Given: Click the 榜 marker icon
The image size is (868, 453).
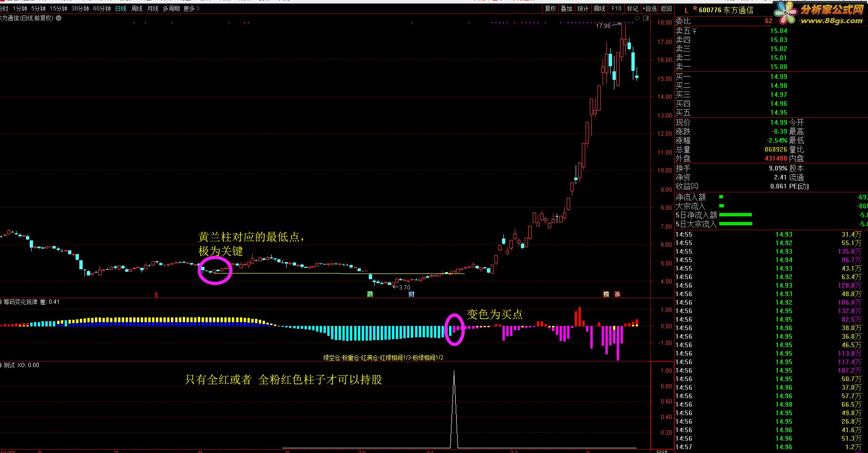Looking at the screenshot, I should [606, 294].
